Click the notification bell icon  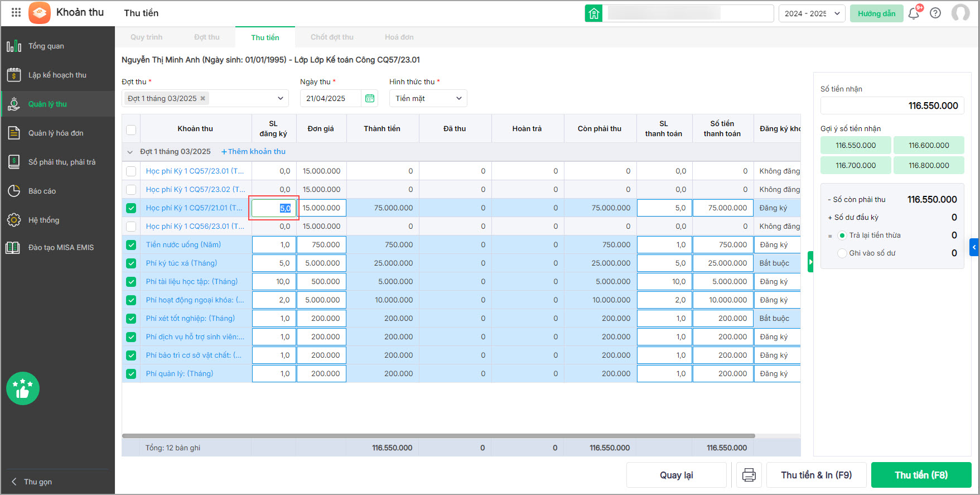pos(913,13)
